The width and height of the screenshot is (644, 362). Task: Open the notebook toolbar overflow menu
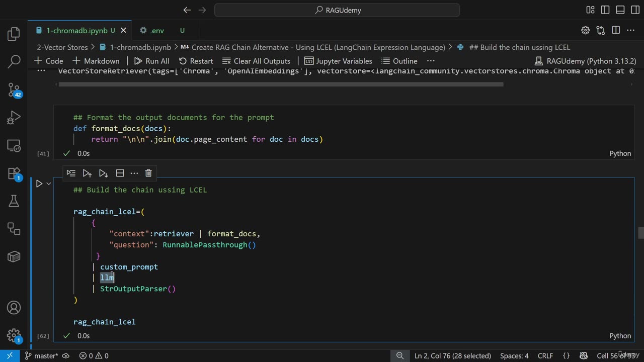[x=431, y=61]
